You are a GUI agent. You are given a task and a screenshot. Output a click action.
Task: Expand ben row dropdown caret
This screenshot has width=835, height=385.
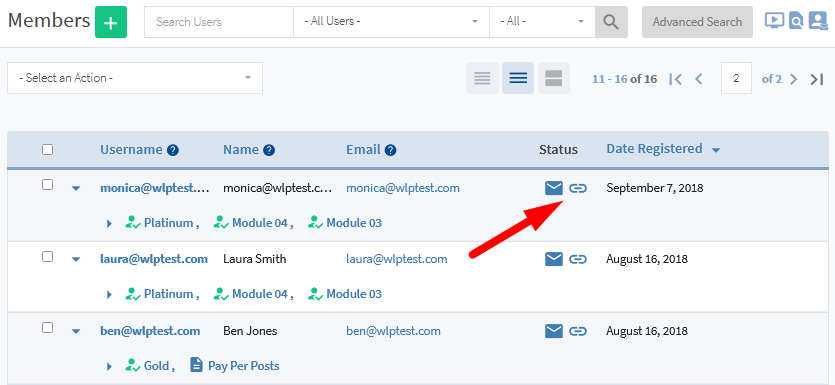pyautogui.click(x=76, y=331)
